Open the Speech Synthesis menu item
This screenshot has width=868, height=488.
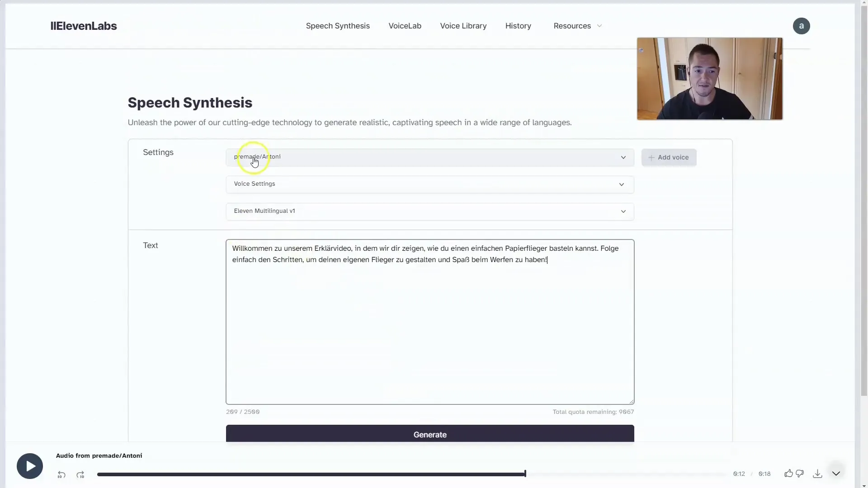(x=338, y=26)
